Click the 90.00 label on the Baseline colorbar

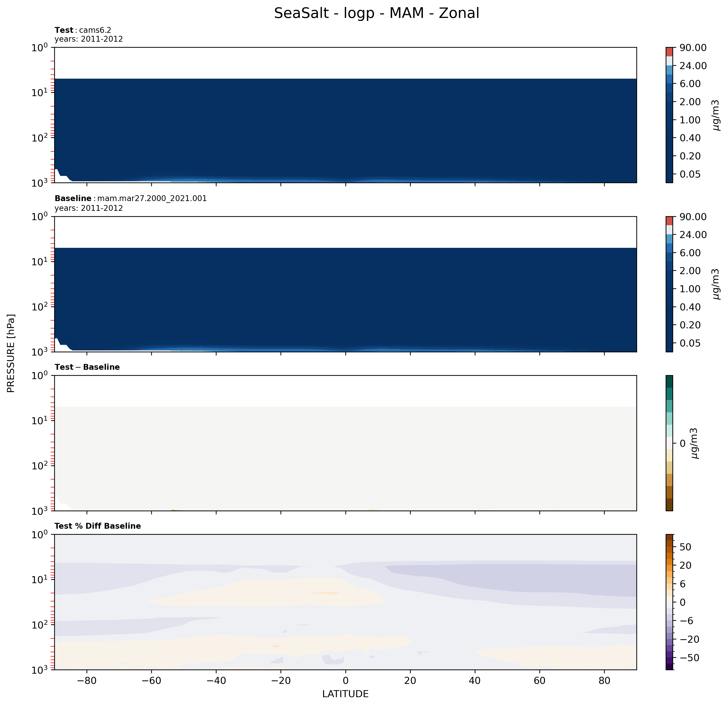point(693,217)
